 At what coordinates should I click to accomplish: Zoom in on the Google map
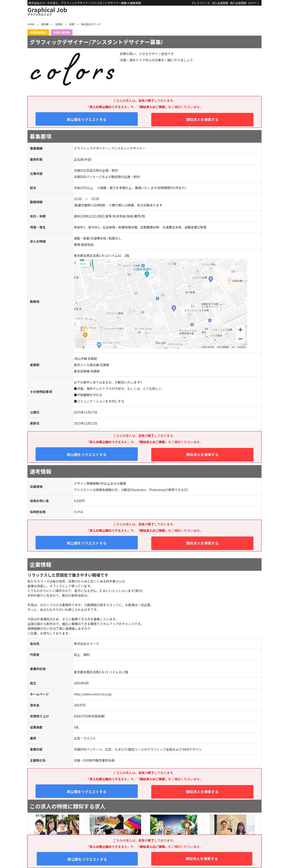pyautogui.click(x=240, y=330)
